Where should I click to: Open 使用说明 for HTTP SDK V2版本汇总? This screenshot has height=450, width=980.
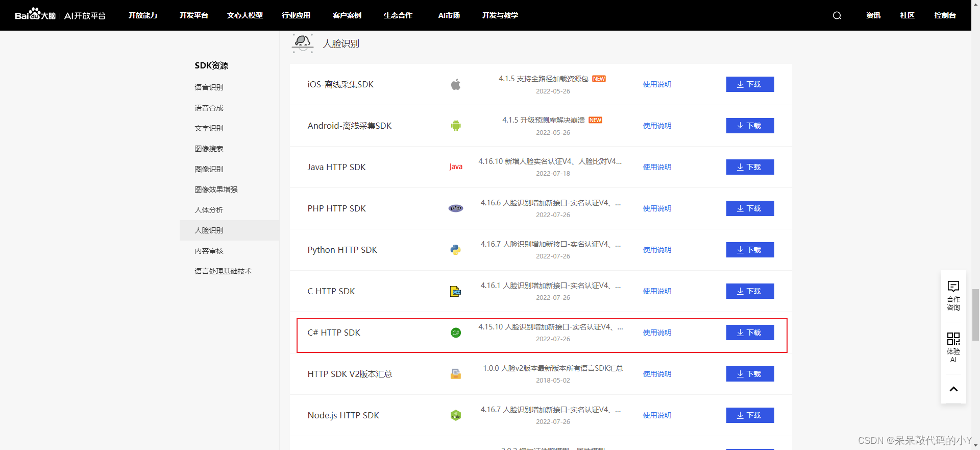pyautogui.click(x=657, y=374)
